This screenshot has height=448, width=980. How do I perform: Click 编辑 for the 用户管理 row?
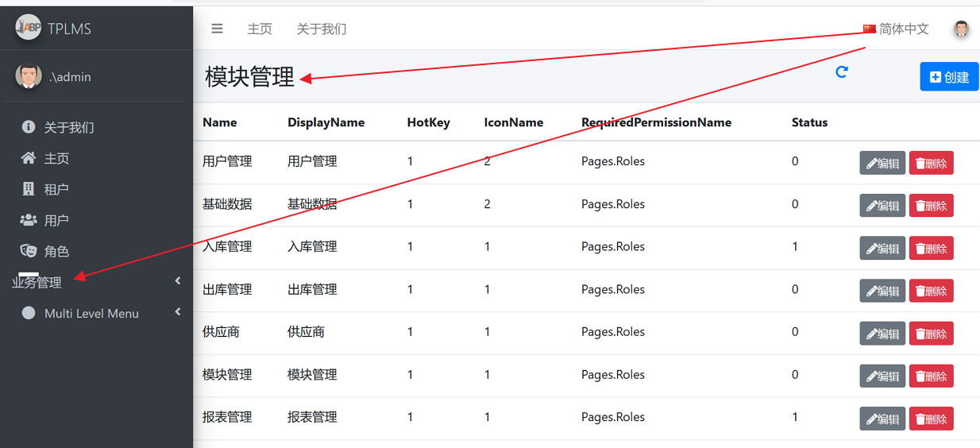(x=882, y=164)
